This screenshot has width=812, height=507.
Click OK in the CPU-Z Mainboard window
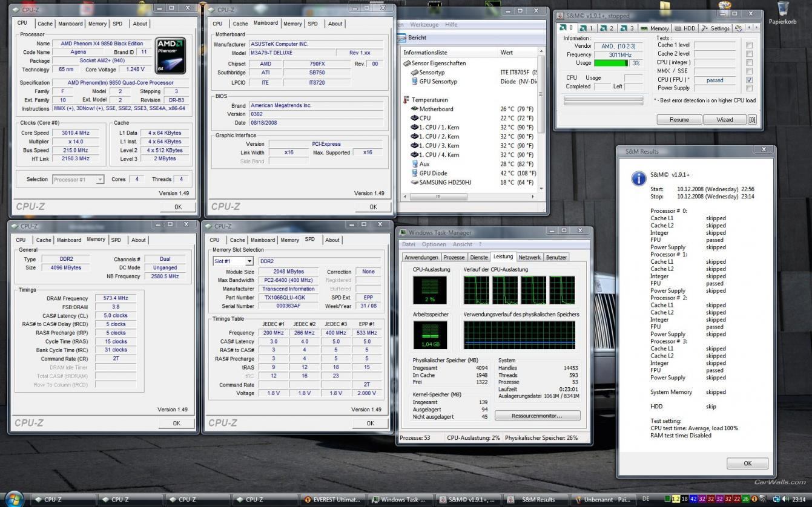click(x=373, y=207)
